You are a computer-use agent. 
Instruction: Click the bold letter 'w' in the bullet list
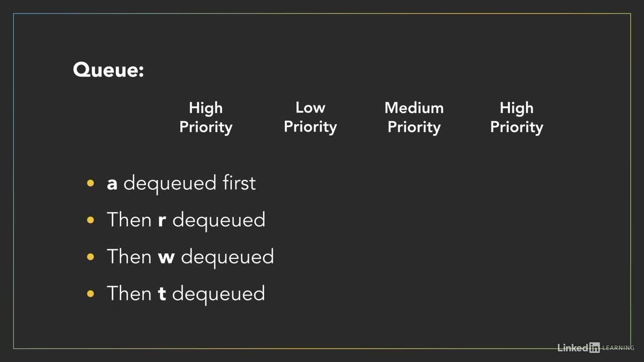tap(166, 257)
